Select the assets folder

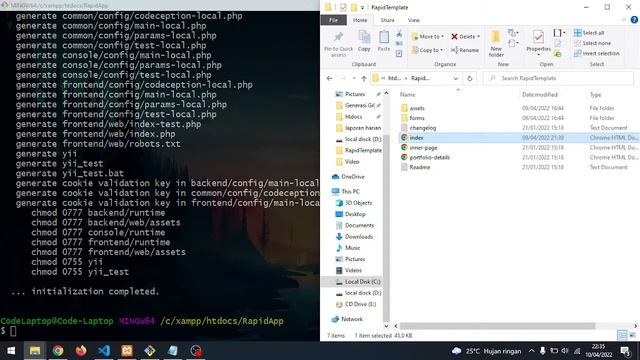click(x=417, y=108)
